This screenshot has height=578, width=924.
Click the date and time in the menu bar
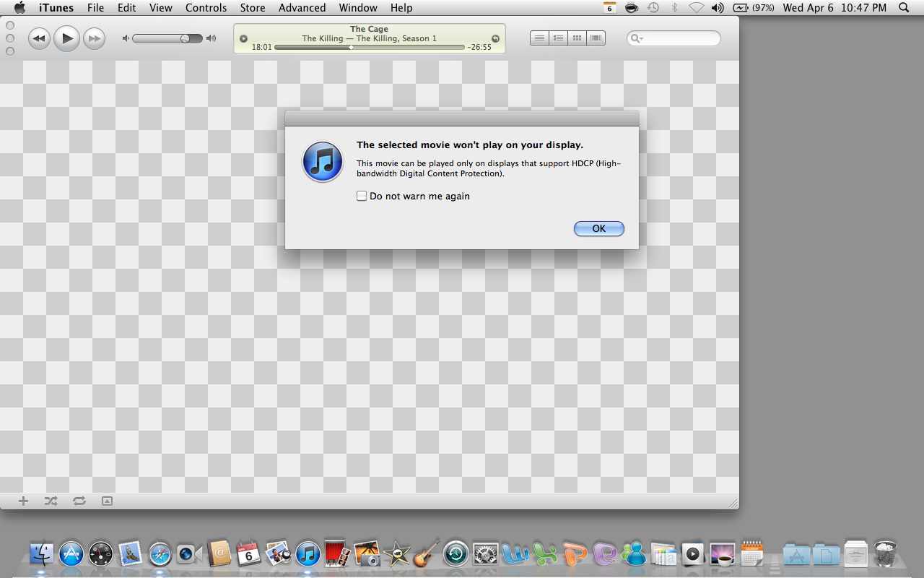(834, 8)
